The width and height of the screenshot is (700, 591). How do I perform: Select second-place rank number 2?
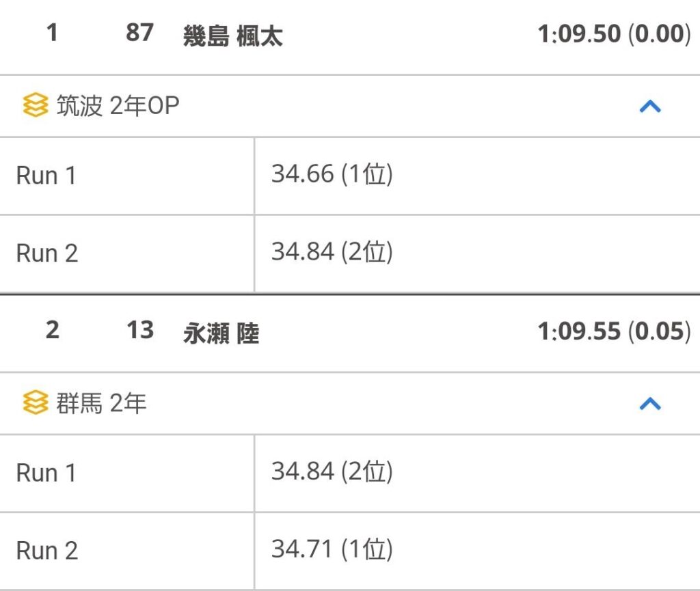pyautogui.click(x=52, y=330)
